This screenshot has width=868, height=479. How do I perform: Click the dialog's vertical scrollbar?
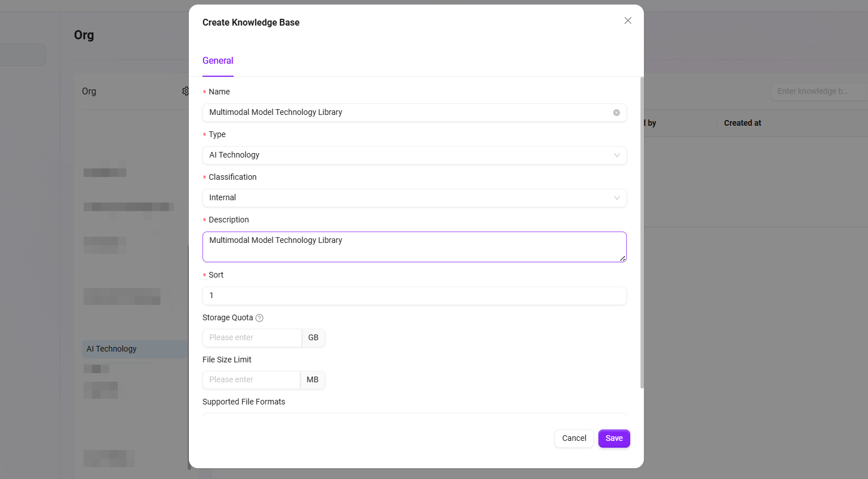642,233
